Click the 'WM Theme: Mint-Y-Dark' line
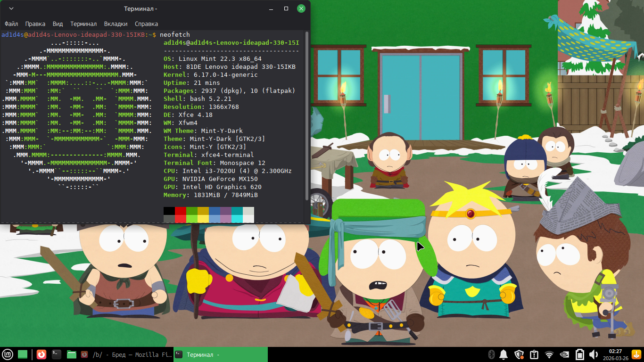The height and width of the screenshot is (362, 644). [203, 131]
